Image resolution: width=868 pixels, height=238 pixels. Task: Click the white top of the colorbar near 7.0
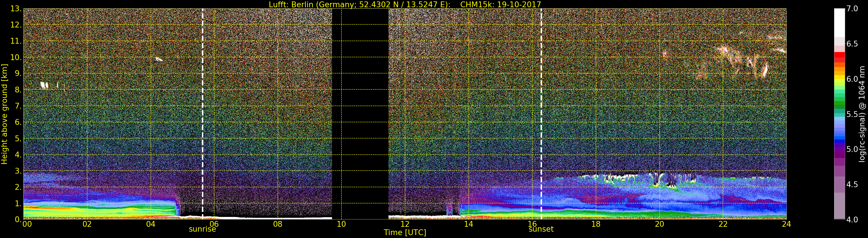pos(839,20)
